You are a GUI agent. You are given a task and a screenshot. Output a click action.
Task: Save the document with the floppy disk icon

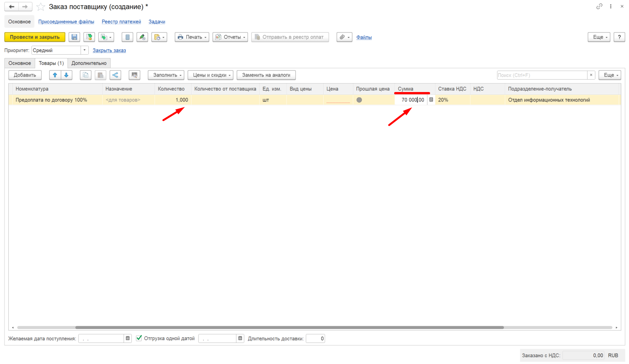click(x=74, y=37)
